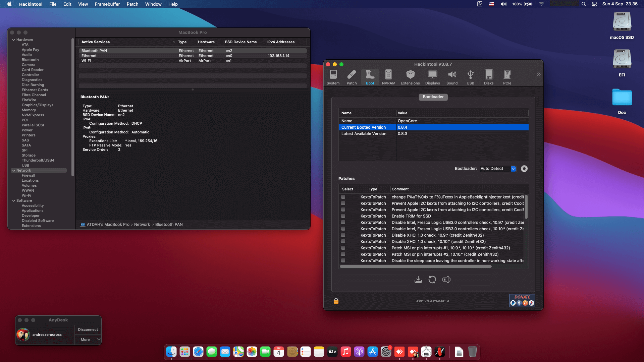Select the Wi-Fi row in Active Services
The width and height of the screenshot is (644, 362).
click(x=134, y=61)
